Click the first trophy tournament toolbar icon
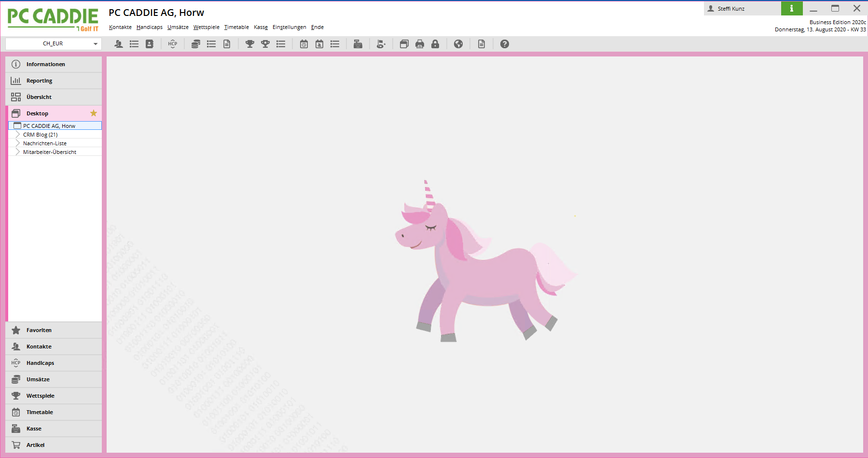 [x=250, y=44]
